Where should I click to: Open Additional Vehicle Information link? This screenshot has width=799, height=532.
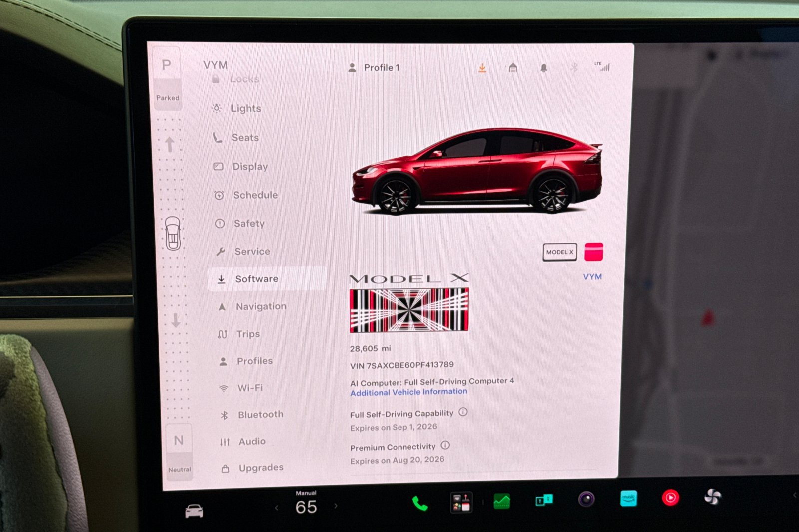409,392
